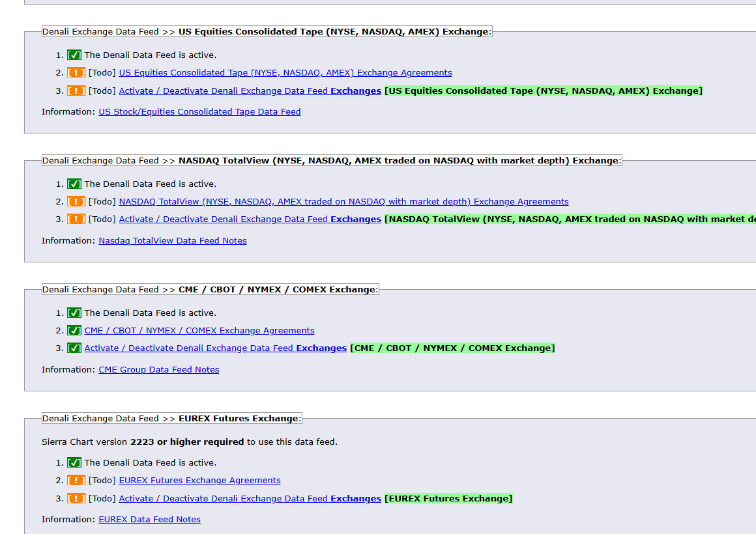The width and height of the screenshot is (756, 534).
Task: Click 'US Equities Consolidated Tape' section heading
Action: pyautogui.click(x=267, y=32)
